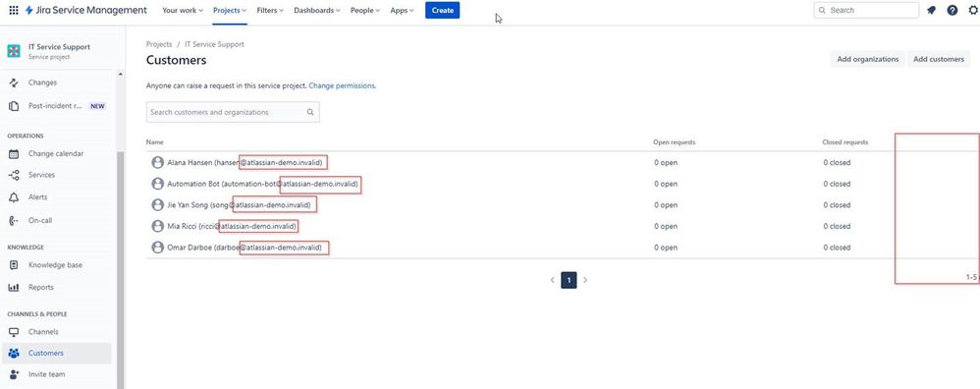
Task: Click Omar Darboe's avatar icon
Action: [157, 248]
